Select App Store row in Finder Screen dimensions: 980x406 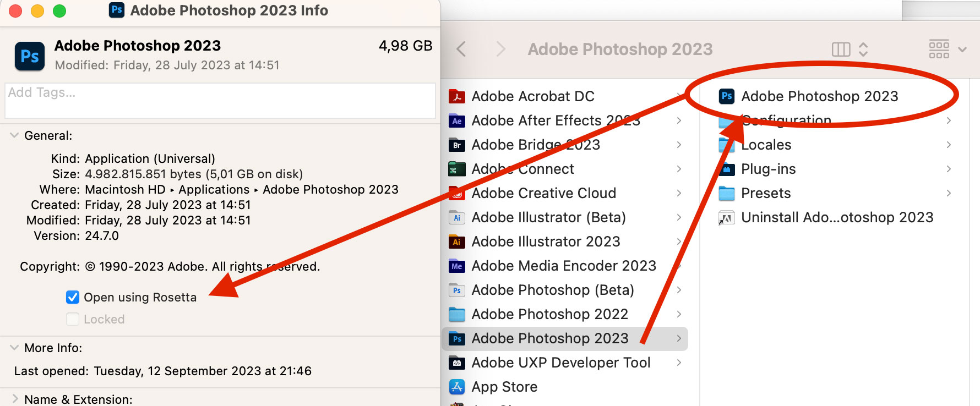tap(565, 387)
